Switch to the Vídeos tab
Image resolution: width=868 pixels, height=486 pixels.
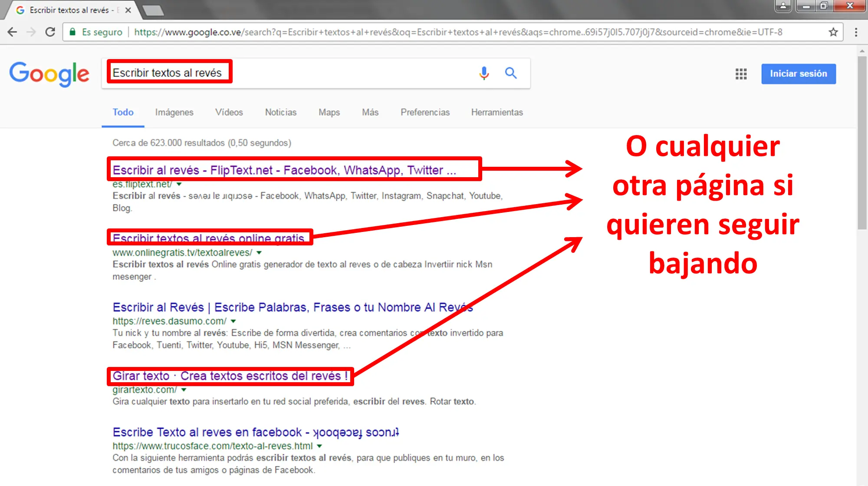coord(229,112)
